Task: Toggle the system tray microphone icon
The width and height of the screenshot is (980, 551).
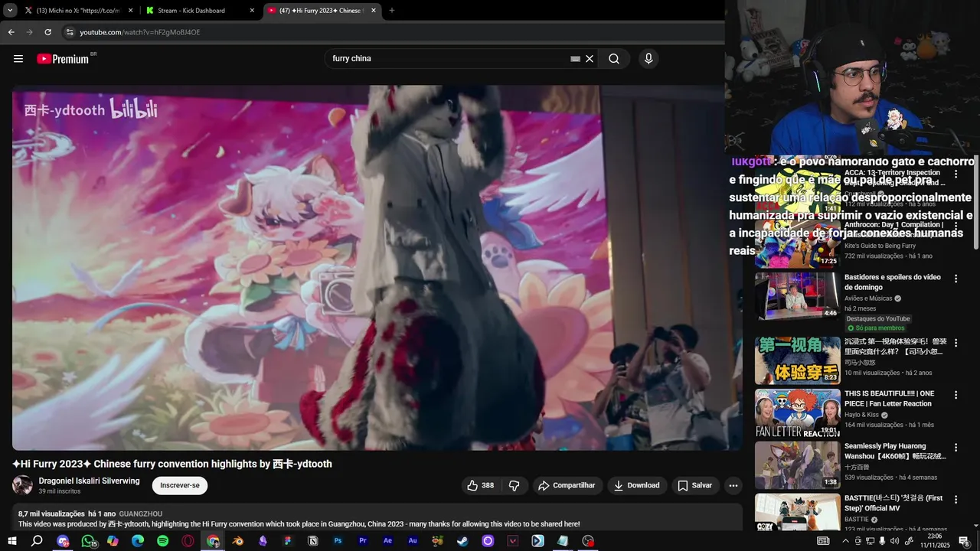Action: coord(882,541)
